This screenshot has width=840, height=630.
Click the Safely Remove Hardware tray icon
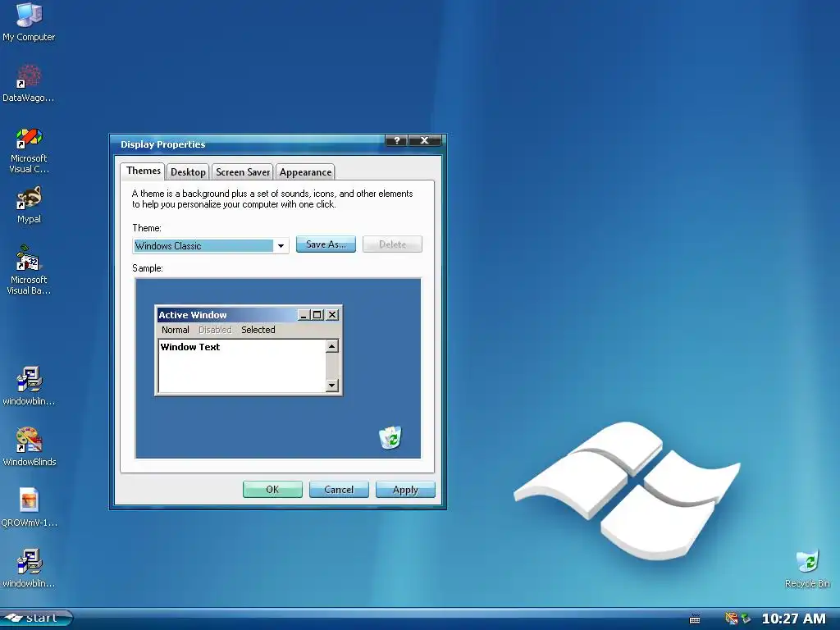point(746,619)
